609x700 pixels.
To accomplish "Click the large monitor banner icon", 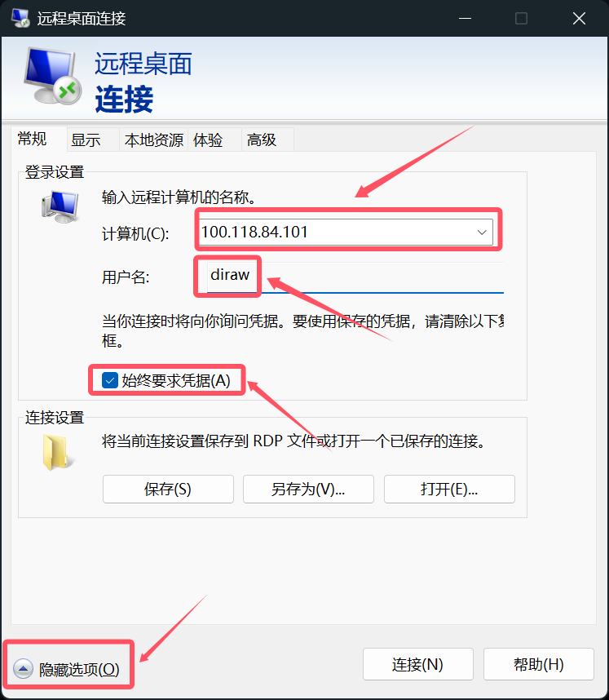I will (53, 76).
